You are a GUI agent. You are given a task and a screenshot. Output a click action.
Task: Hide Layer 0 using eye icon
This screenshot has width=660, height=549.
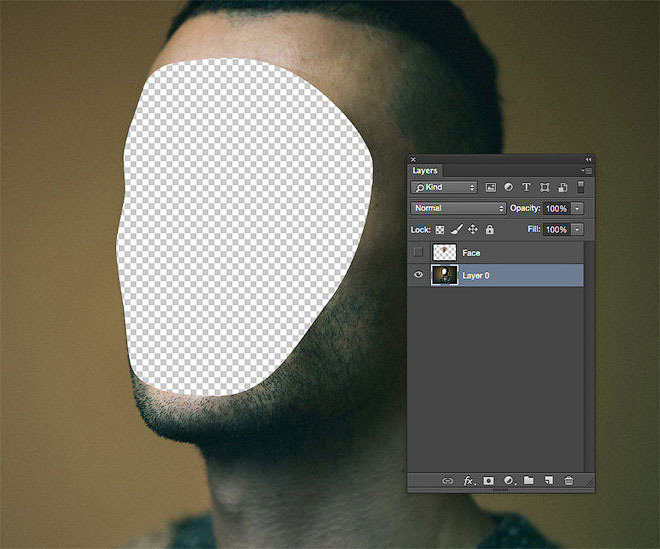point(418,275)
